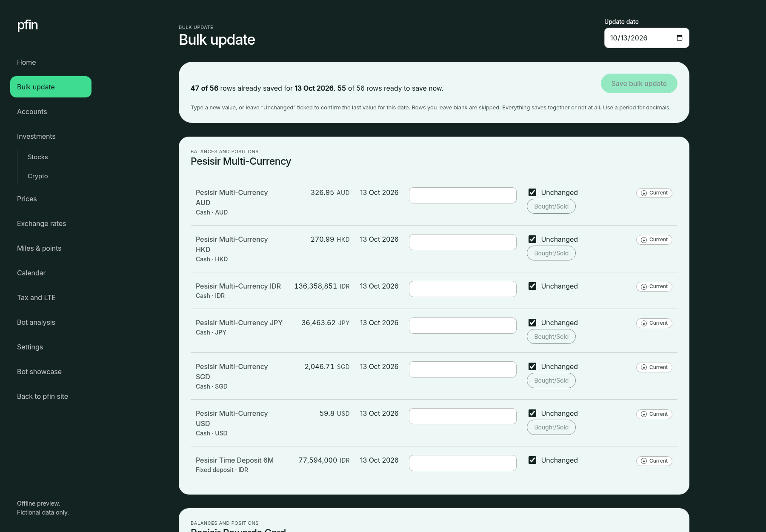Click Pesisir Multi-Currency JPY row name
Viewport: 766px width, 532px height.
pyautogui.click(x=239, y=323)
